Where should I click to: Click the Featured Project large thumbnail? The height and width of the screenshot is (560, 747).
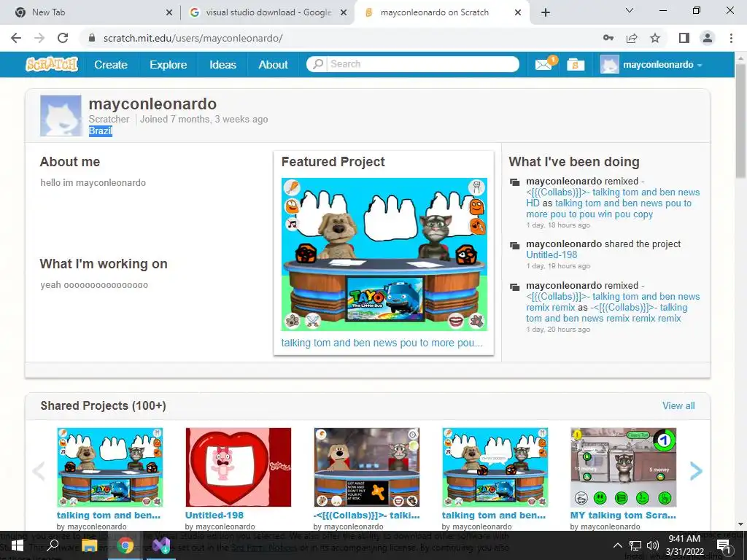[384, 254]
